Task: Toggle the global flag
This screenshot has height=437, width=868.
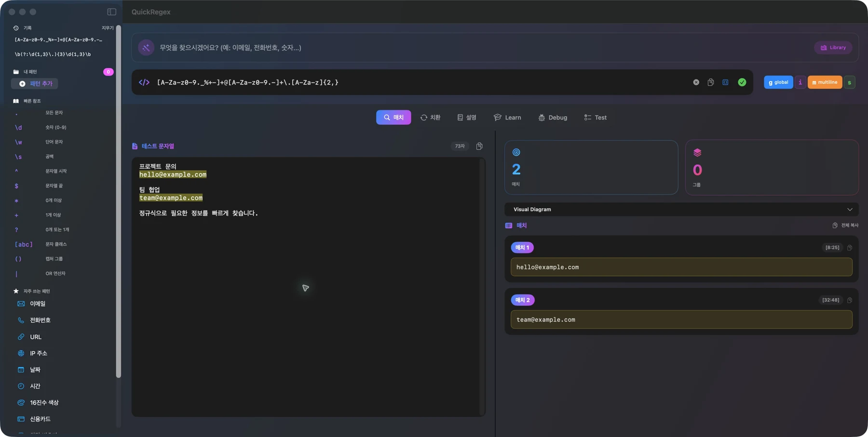Action: coord(778,82)
